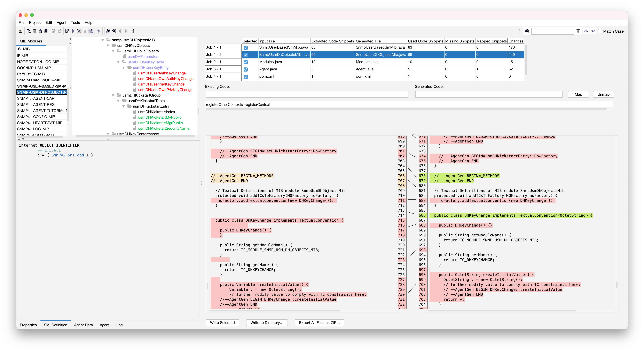Select the edit pencil toolbar icon
644x351 pixels.
tap(68, 31)
